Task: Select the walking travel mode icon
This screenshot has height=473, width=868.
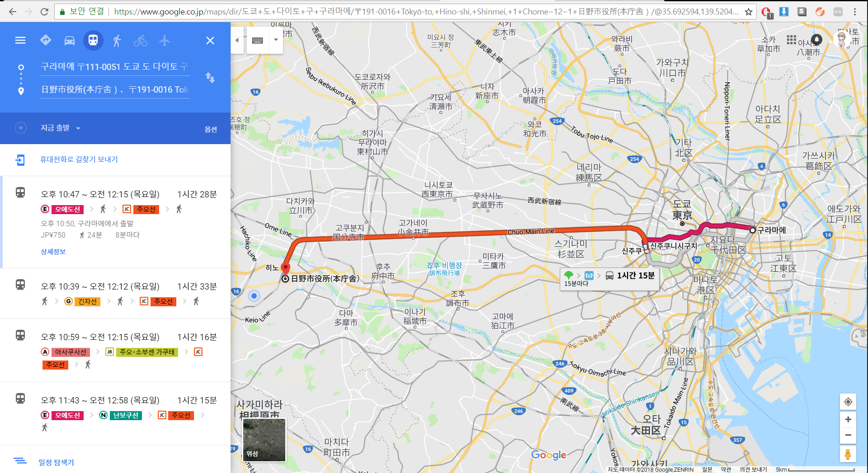Action: (117, 41)
